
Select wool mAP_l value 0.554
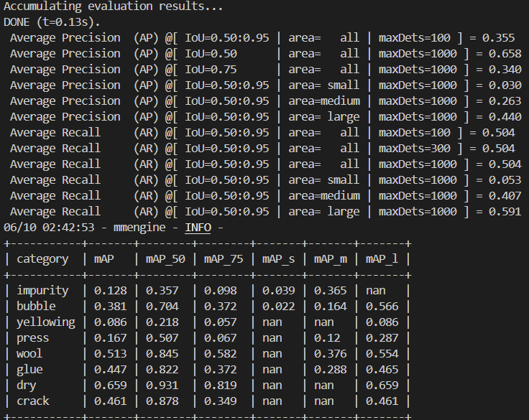pos(382,354)
